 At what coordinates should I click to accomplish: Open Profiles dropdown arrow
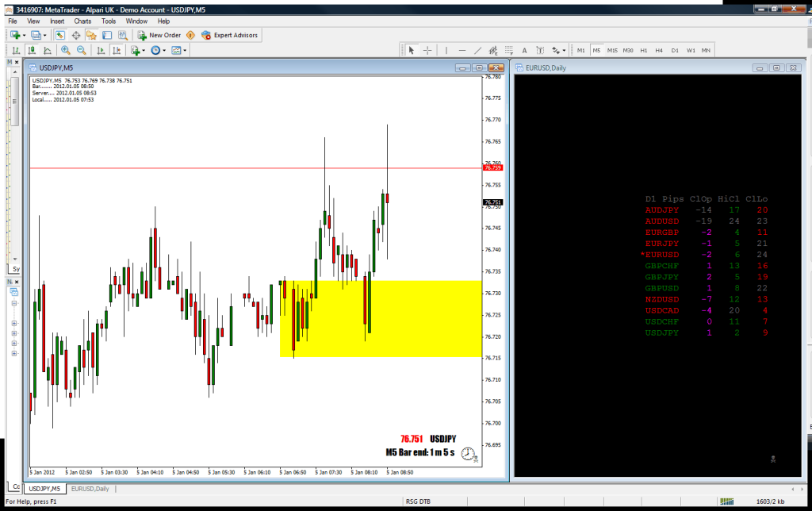(44, 36)
